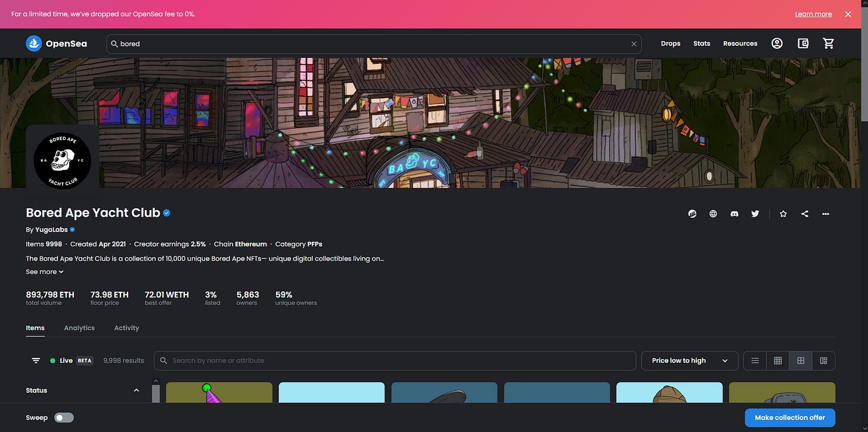Click the Category PFPs label
Image resolution: width=868 pixels, height=432 pixels.
(299, 244)
